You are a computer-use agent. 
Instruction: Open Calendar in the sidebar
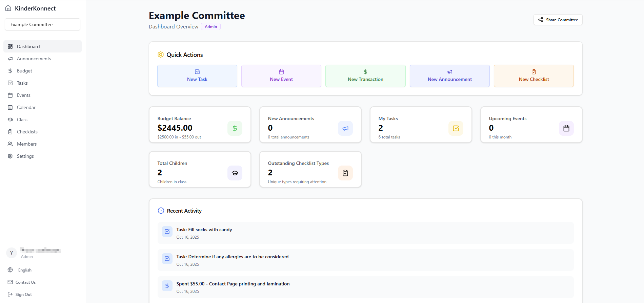pos(42,107)
